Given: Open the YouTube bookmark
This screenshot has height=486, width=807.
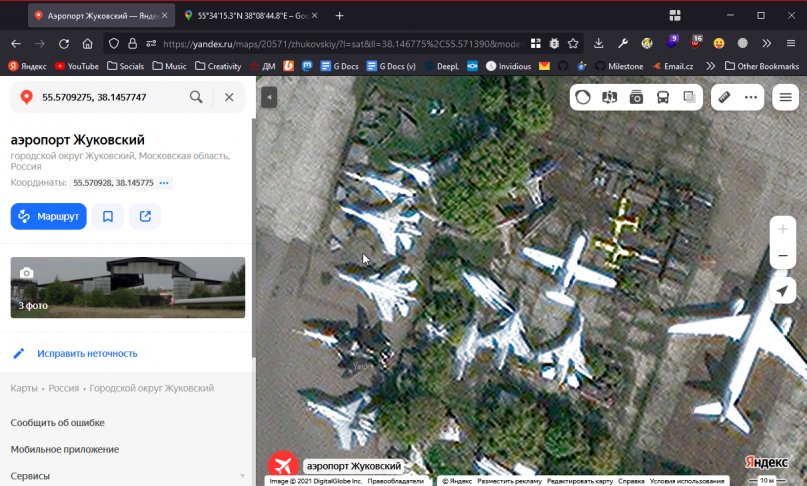Looking at the screenshot, I should [77, 66].
